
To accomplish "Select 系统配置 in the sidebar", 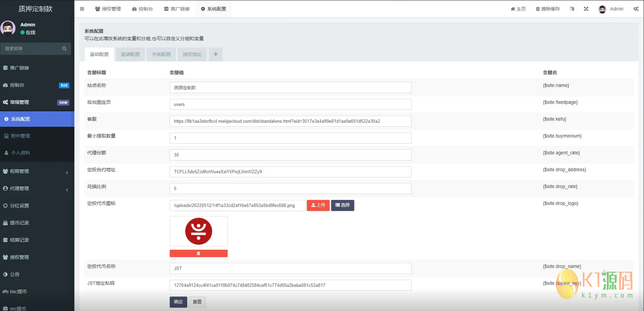I will pyautogui.click(x=37, y=119).
